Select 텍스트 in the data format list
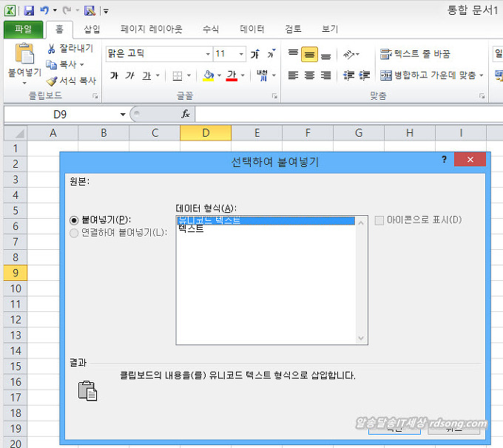 click(x=191, y=229)
